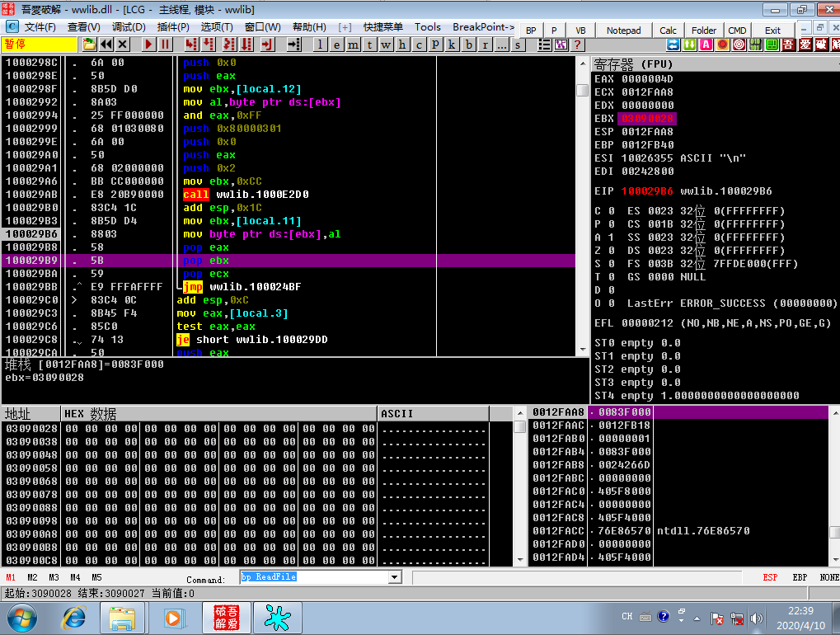This screenshot has height=635, width=840.
Task: Click the Restart program rewind icon
Action: point(106,45)
